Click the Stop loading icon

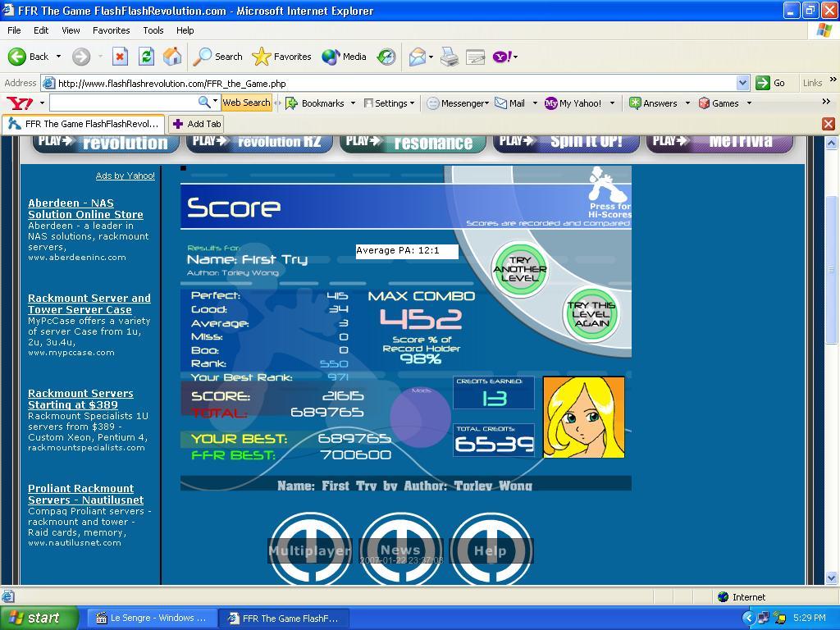(120, 57)
